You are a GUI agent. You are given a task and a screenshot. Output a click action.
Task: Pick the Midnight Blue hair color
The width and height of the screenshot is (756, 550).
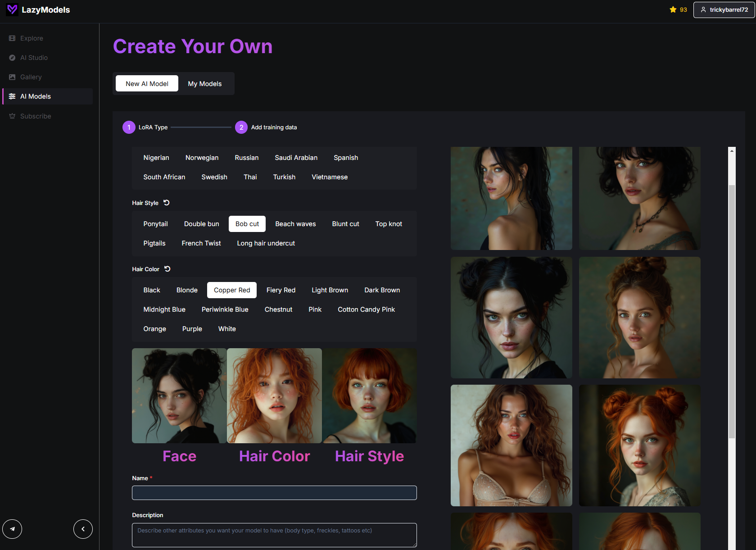(x=164, y=309)
